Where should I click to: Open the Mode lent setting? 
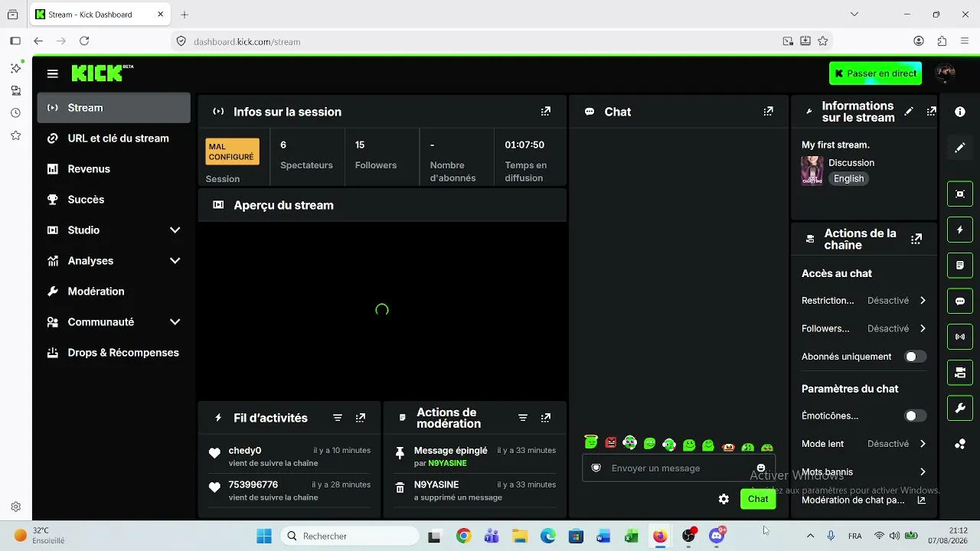[864, 444]
